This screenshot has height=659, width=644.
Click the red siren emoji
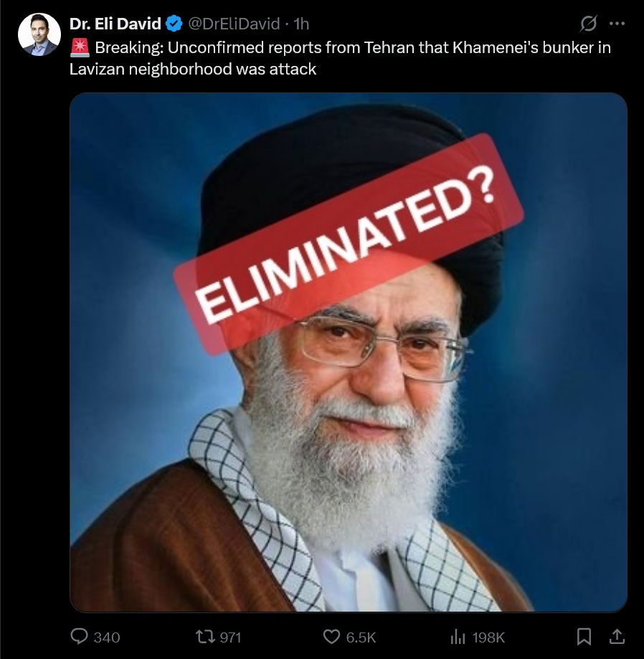point(80,47)
